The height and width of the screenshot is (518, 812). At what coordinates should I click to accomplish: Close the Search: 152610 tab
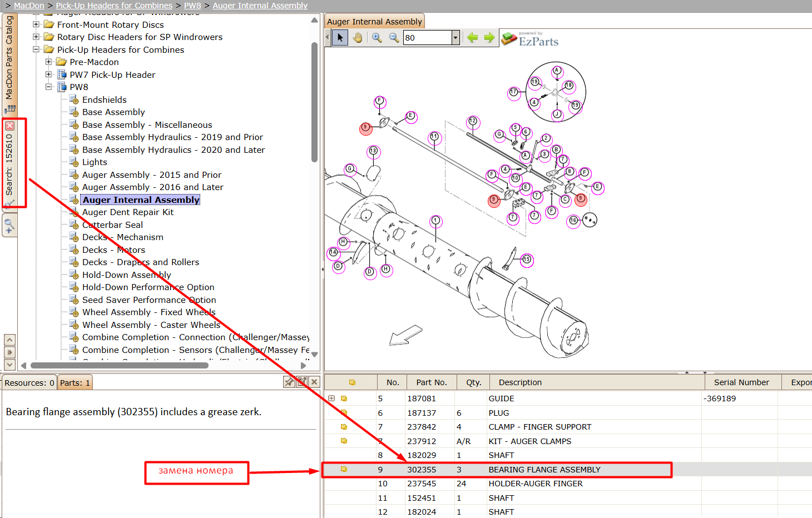pyautogui.click(x=9, y=126)
